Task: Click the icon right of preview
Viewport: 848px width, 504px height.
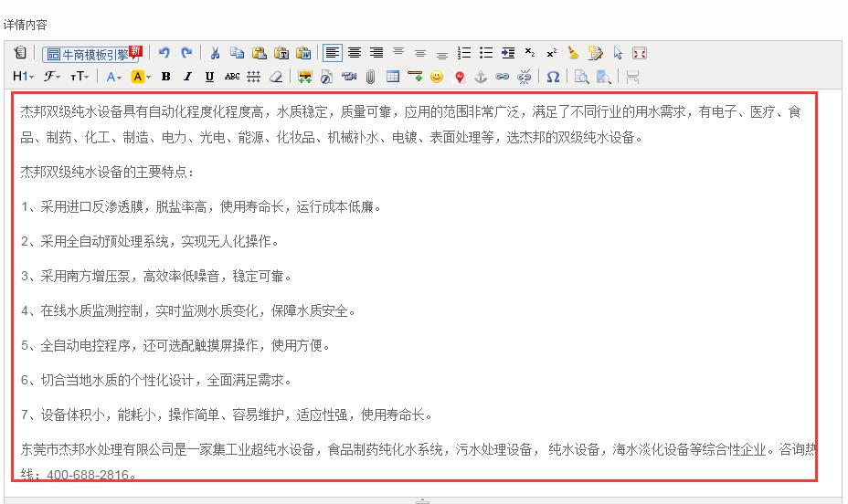Action: pyautogui.click(x=603, y=77)
